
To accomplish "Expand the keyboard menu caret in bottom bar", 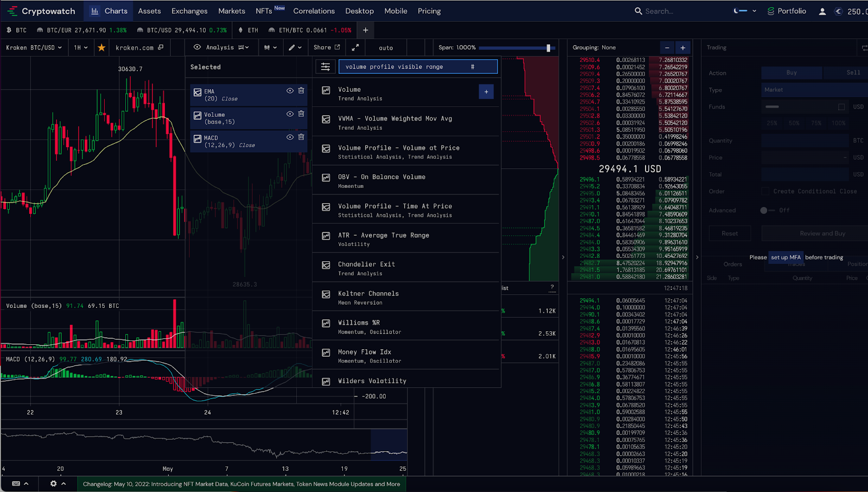I will (x=26, y=483).
